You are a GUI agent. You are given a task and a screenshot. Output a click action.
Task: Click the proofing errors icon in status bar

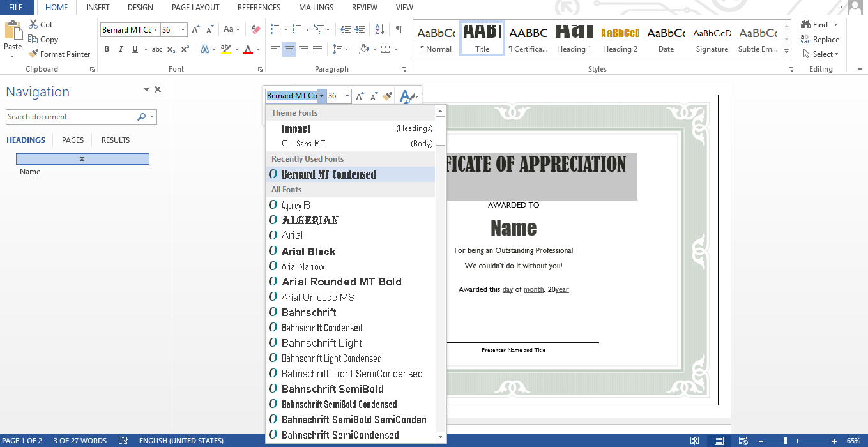point(122,440)
